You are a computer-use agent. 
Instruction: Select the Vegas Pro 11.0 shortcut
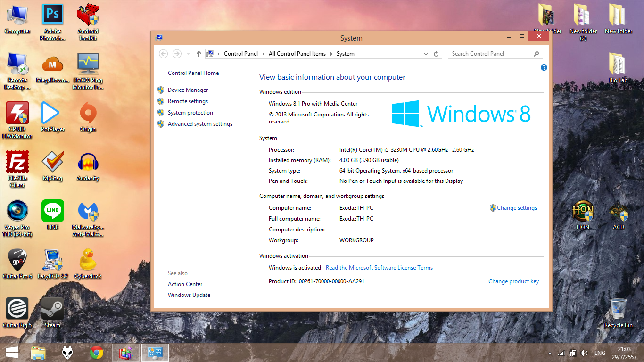click(x=17, y=218)
